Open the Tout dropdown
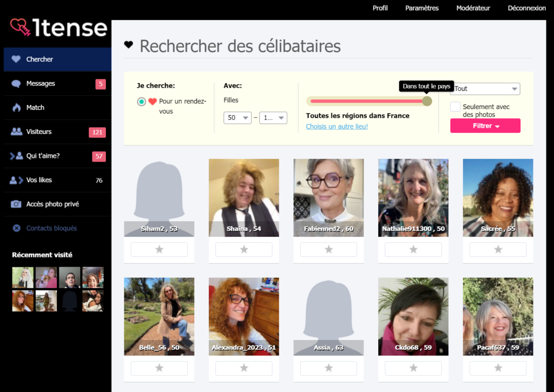This screenshot has height=392, width=554. coord(485,89)
